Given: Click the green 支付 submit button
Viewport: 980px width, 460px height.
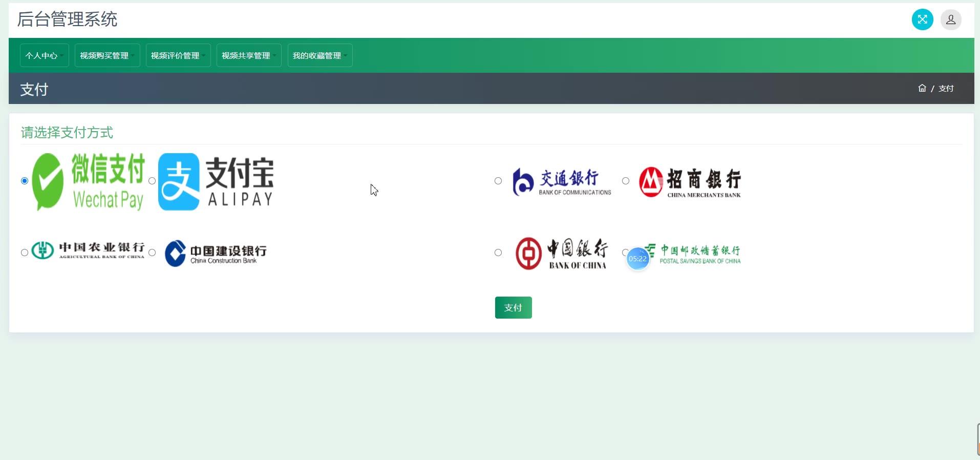Looking at the screenshot, I should pos(513,307).
